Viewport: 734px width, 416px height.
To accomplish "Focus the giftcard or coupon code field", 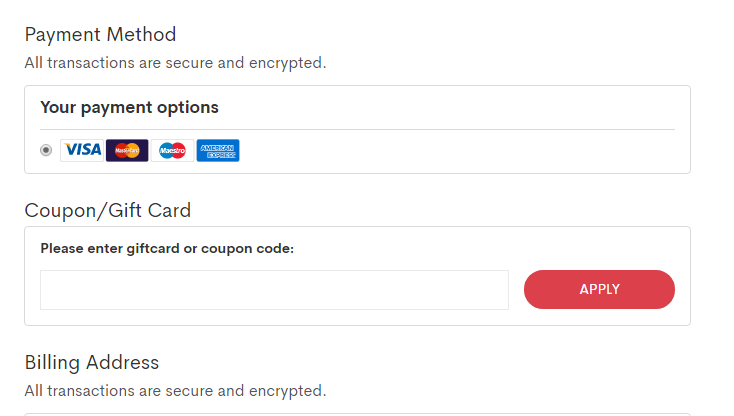I will [x=274, y=290].
